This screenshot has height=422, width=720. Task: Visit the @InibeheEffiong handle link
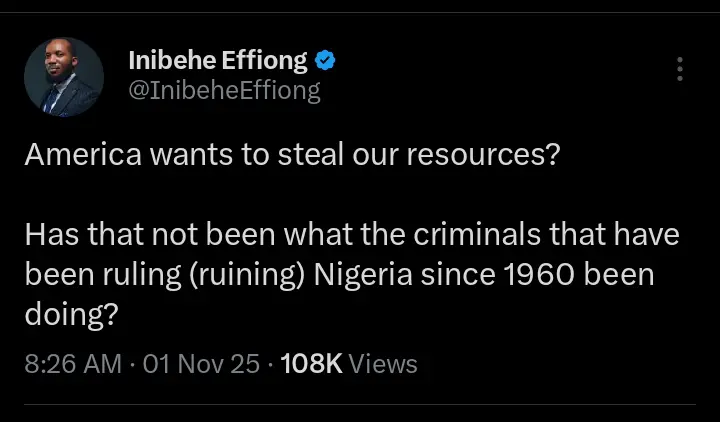click(x=224, y=91)
